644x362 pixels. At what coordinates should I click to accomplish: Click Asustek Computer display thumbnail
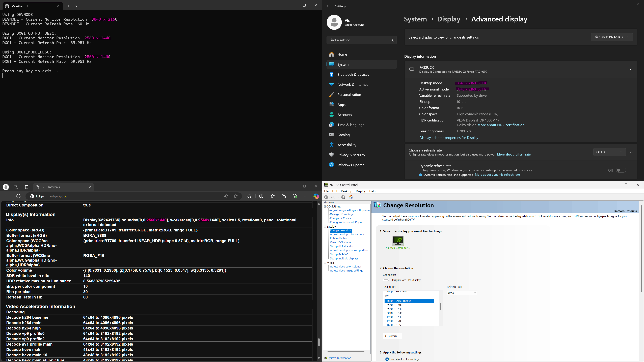tap(397, 241)
